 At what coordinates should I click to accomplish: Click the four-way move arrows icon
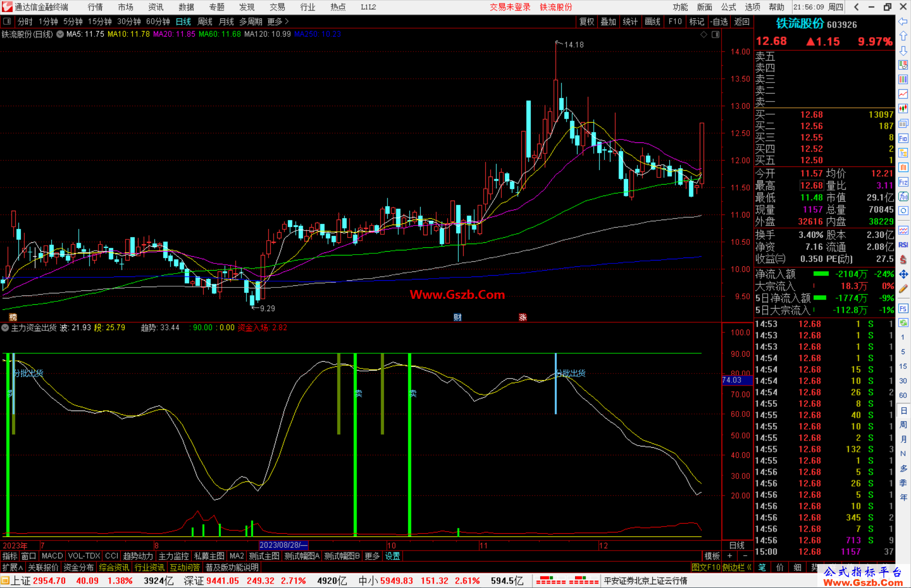pos(903,274)
